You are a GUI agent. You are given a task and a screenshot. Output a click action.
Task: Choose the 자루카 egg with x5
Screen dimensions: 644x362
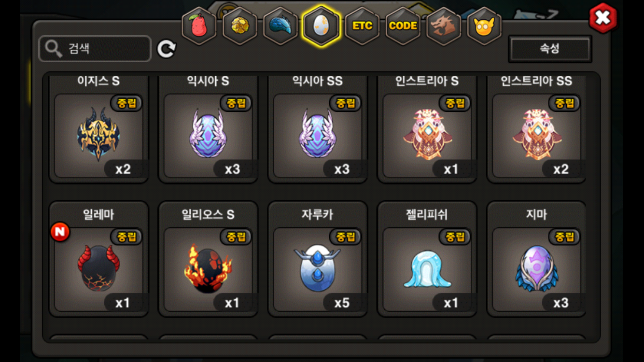coord(318,259)
